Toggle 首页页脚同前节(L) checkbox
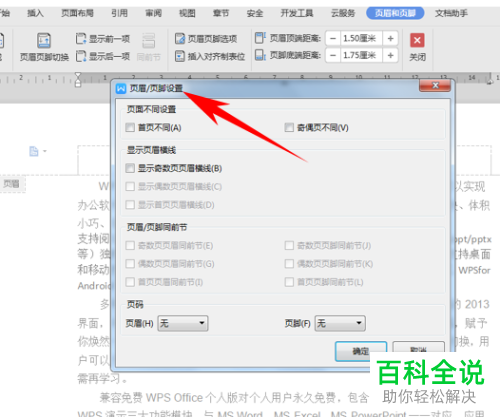The image size is (500, 417). [289, 282]
